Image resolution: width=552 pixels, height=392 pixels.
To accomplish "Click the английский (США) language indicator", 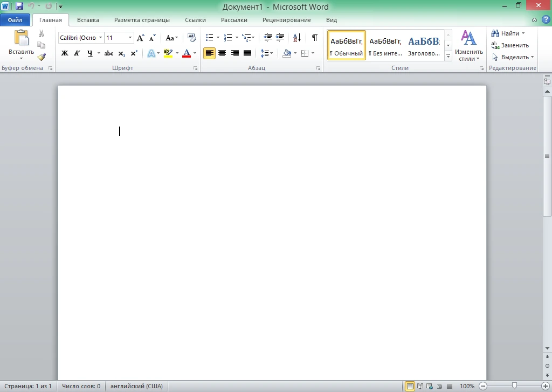I will (136, 386).
